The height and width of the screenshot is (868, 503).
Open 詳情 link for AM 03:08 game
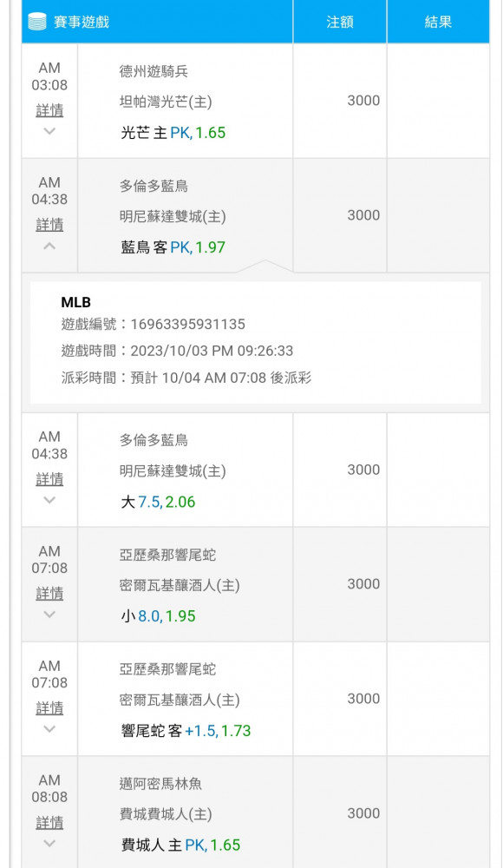[x=49, y=110]
